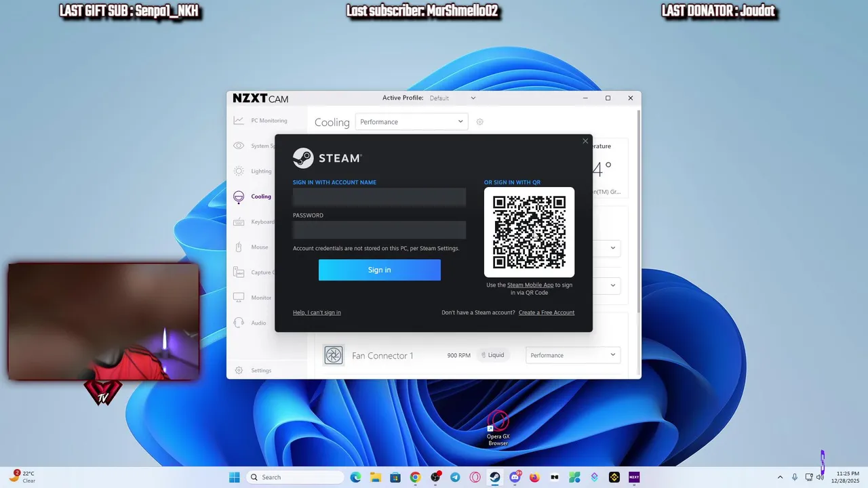The width and height of the screenshot is (868, 488).
Task: Click the 900 RPM fan speed value
Action: [x=459, y=355]
